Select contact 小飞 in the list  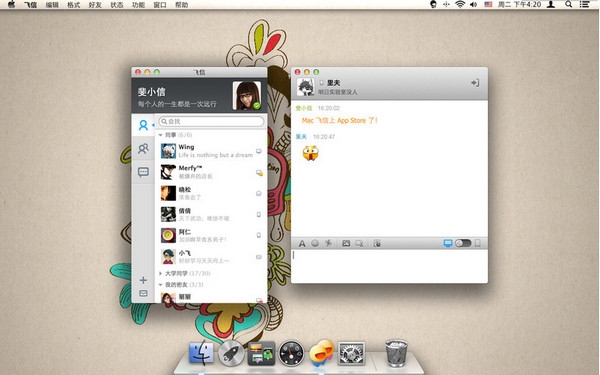pos(211,257)
